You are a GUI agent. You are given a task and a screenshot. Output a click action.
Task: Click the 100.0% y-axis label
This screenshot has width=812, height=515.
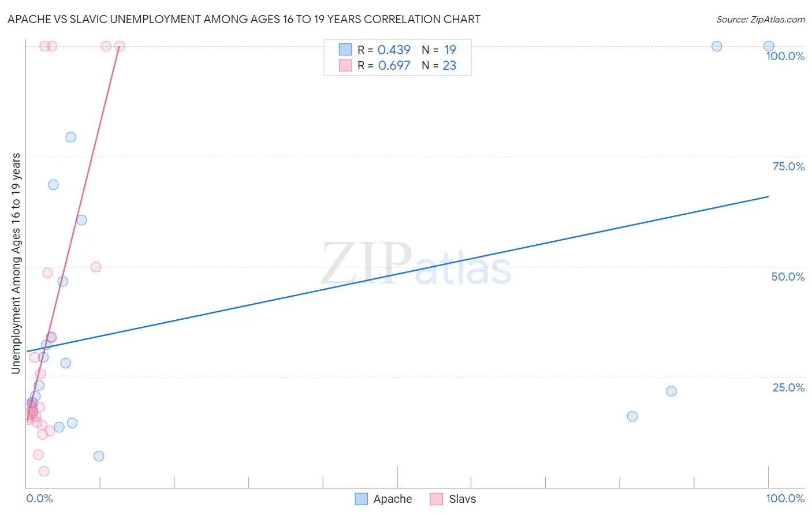(x=785, y=56)
